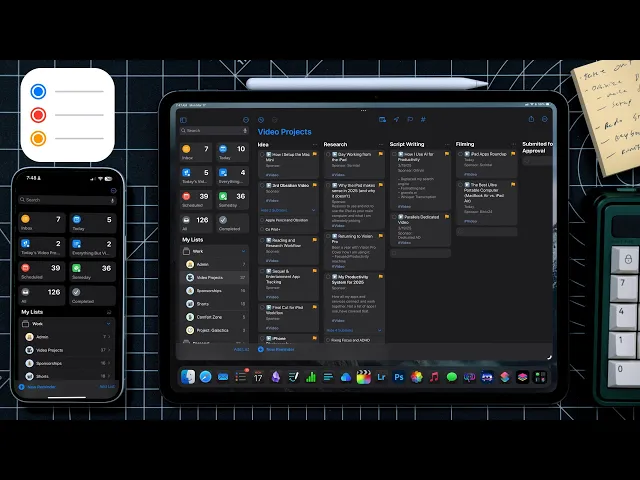Tap microphone in iPhone search bar

tap(112, 200)
